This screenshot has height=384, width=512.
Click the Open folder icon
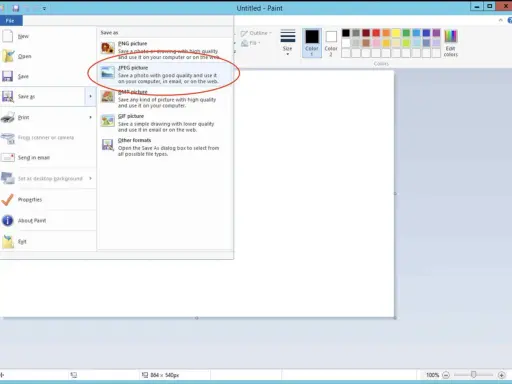tap(8, 56)
